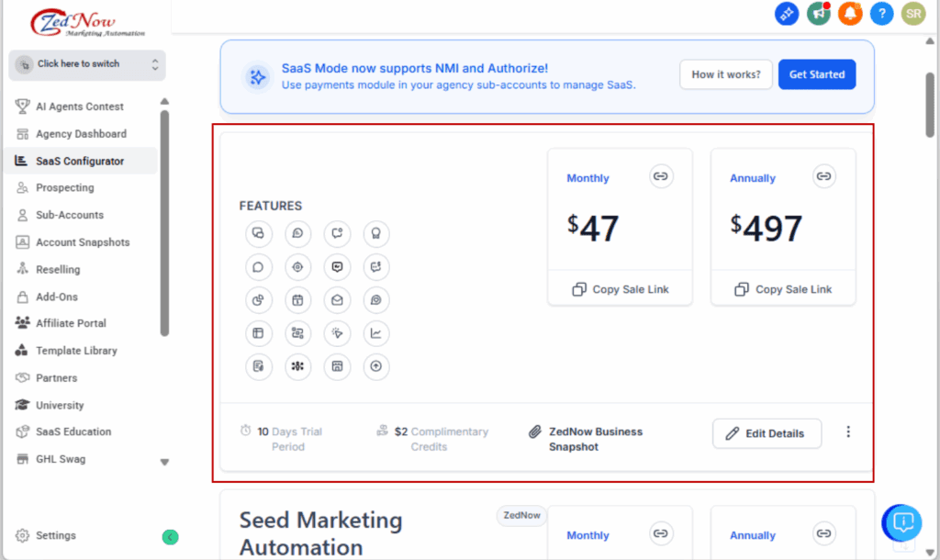The image size is (940, 560).
Task: Click the line chart feature icon
Action: tap(375, 333)
